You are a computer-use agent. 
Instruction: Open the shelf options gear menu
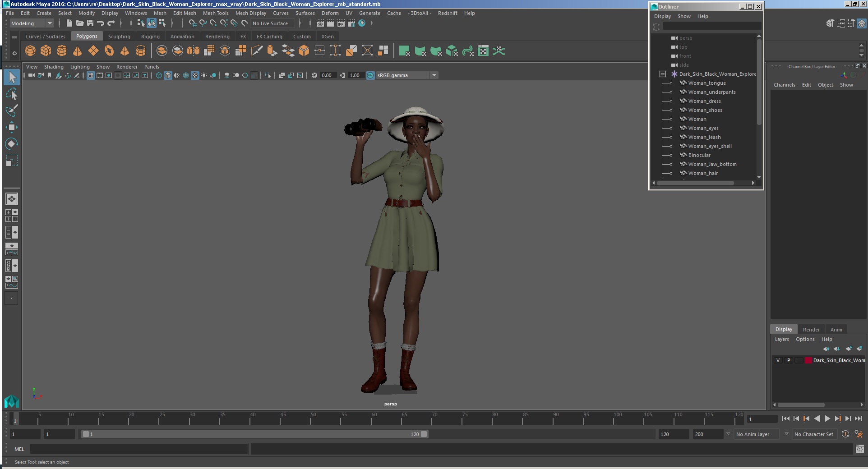click(x=14, y=53)
